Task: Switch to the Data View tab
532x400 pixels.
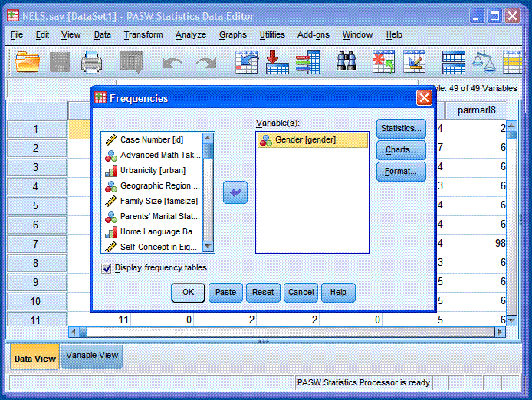Action: tap(35, 356)
